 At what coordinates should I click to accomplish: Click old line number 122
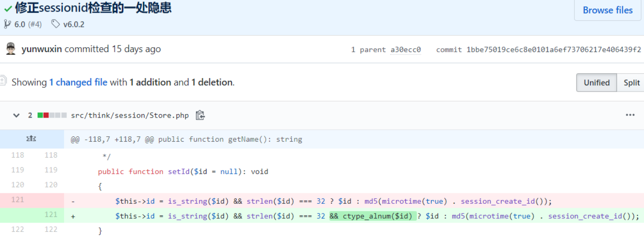pyautogui.click(x=17, y=229)
